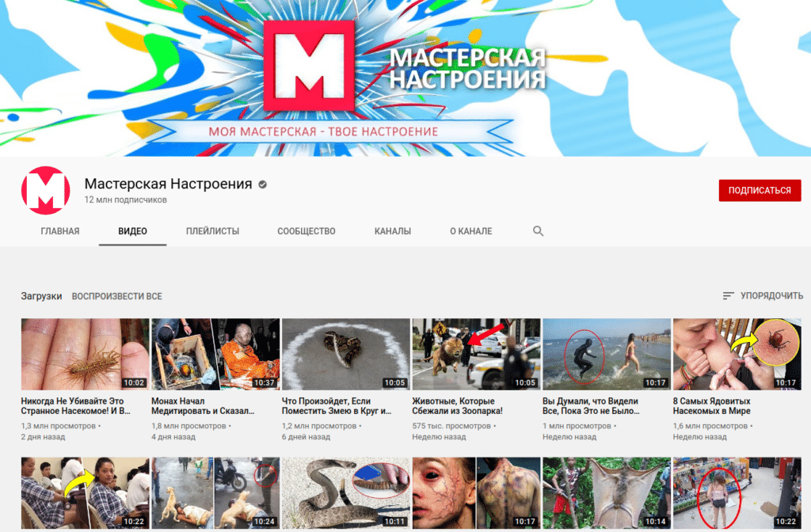Open the insect-on-hand video thumbnail
811x532 pixels.
click(85, 354)
